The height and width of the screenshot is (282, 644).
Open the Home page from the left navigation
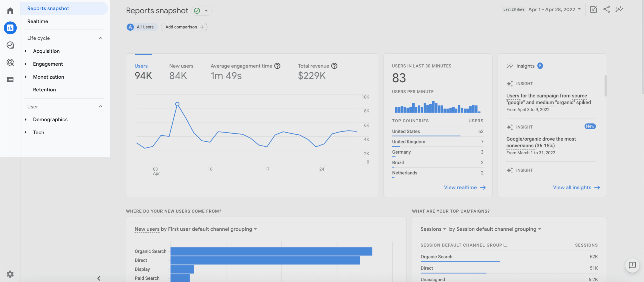click(x=10, y=11)
